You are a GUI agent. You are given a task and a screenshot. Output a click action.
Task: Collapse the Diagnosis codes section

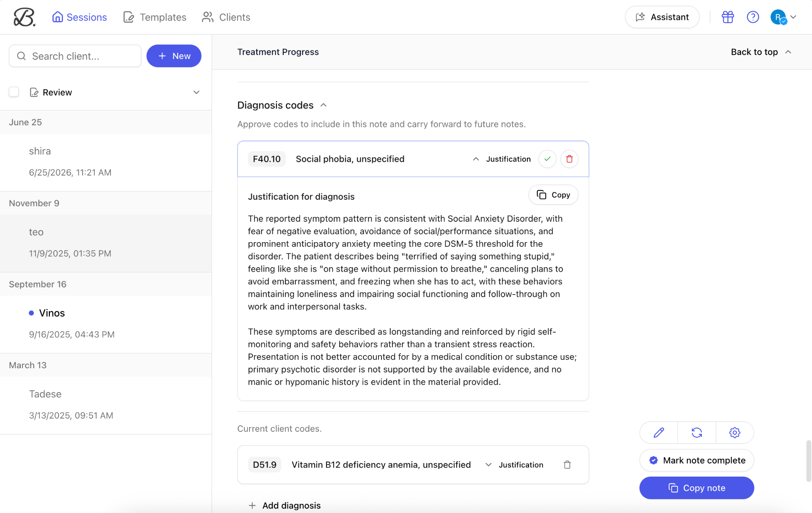(324, 105)
